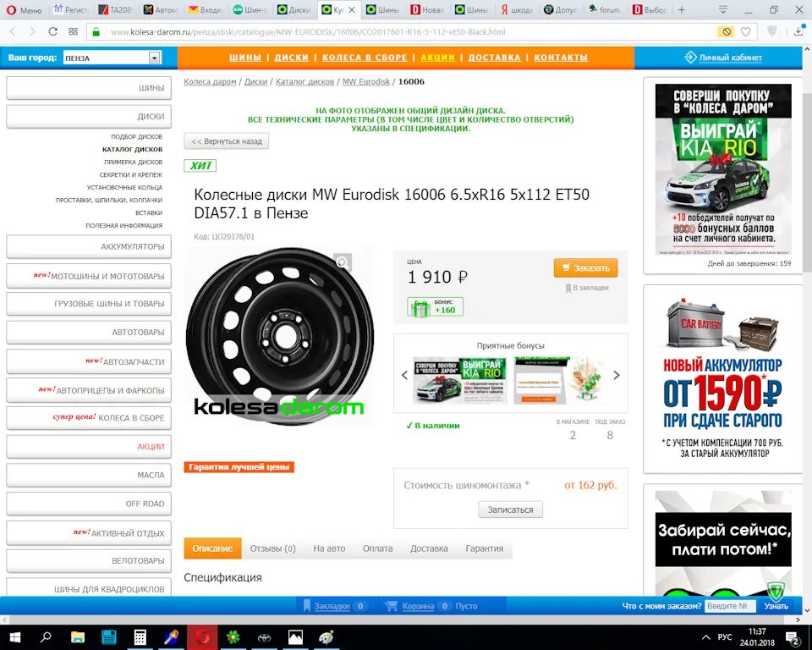Click order number input Введите №

[731, 605]
